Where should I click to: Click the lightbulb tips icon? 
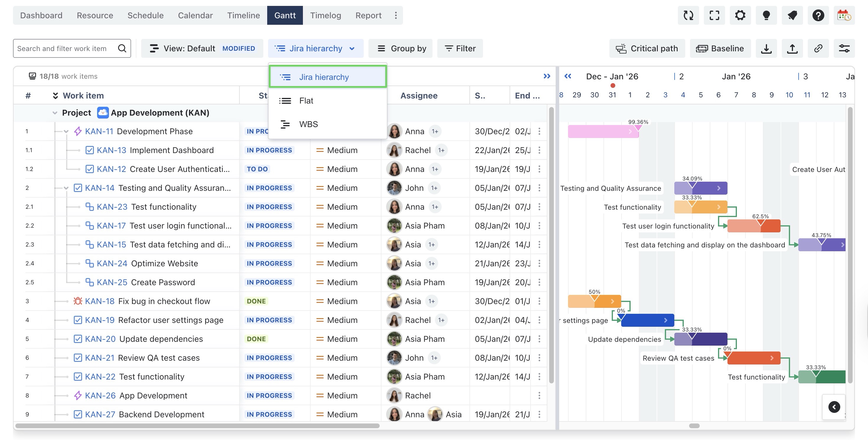(x=766, y=15)
